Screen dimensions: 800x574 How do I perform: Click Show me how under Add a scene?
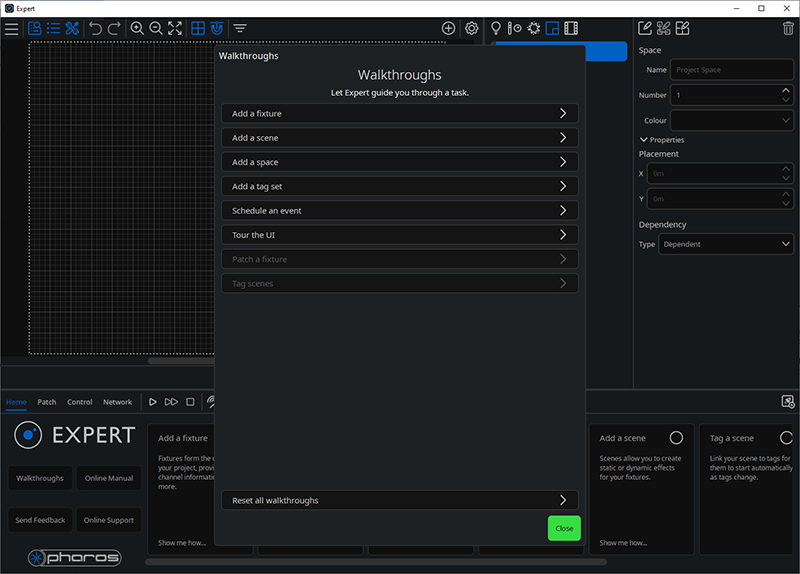(623, 543)
